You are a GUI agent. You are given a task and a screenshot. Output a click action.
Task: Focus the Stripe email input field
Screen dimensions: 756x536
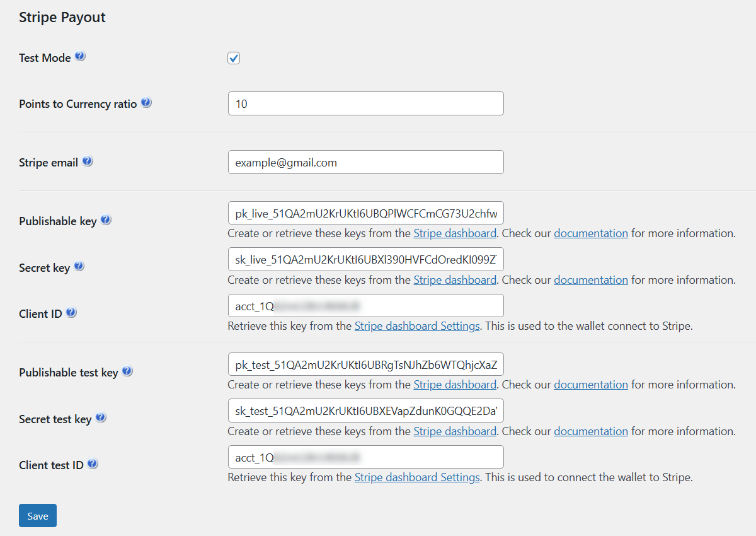366,162
